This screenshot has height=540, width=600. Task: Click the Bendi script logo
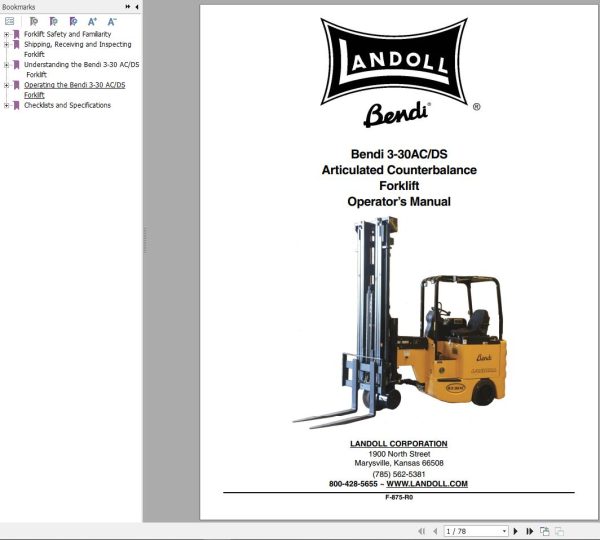(396, 114)
